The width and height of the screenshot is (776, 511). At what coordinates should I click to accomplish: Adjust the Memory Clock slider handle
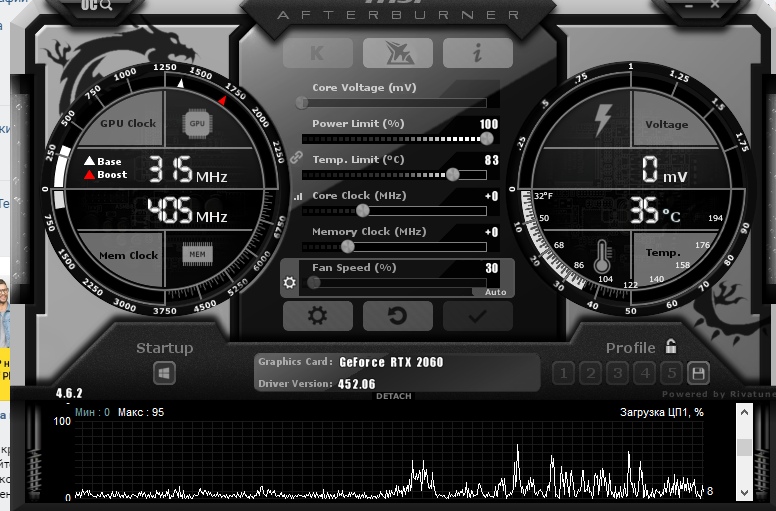click(348, 246)
